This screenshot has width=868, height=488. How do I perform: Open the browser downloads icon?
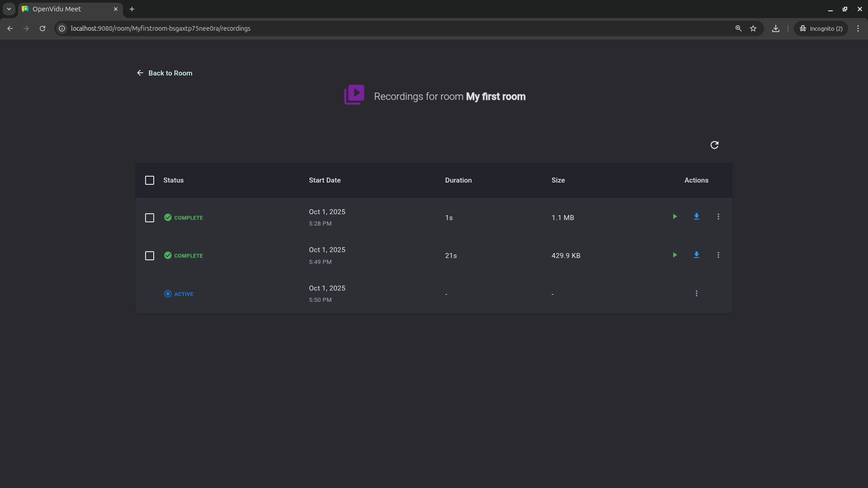point(776,28)
